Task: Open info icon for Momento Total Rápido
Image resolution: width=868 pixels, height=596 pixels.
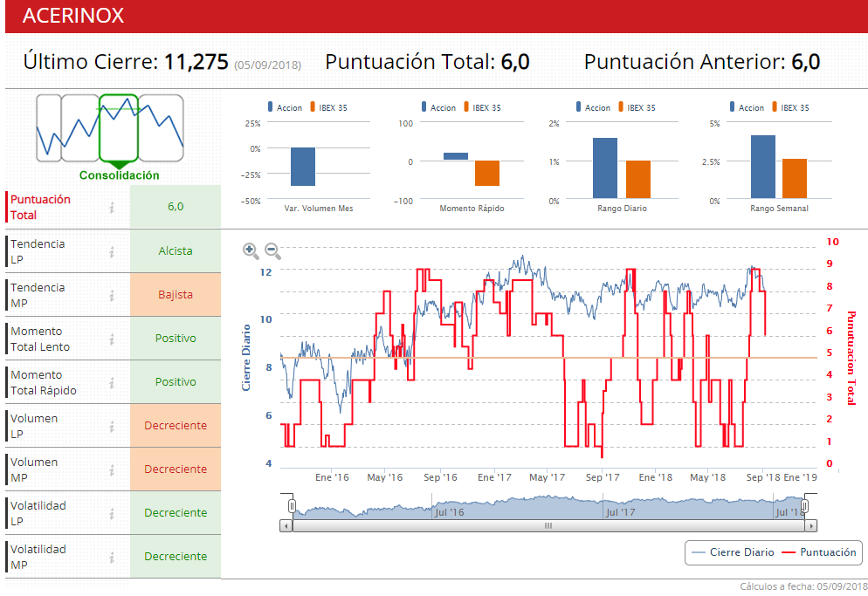Action: (x=112, y=383)
